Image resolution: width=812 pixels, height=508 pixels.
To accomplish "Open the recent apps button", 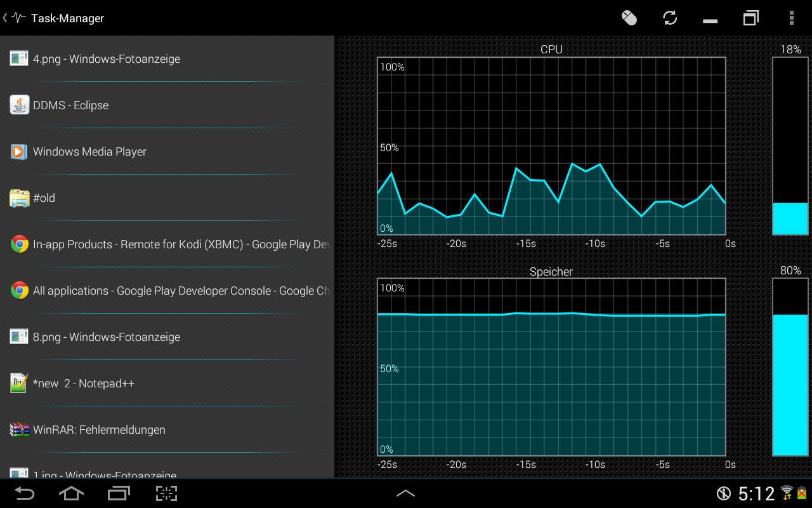I will 119,493.
